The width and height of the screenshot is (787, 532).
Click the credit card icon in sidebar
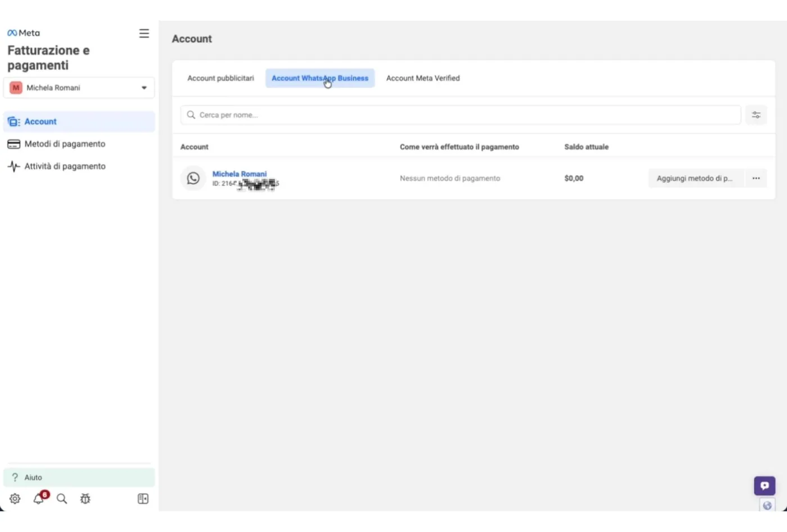click(13, 144)
